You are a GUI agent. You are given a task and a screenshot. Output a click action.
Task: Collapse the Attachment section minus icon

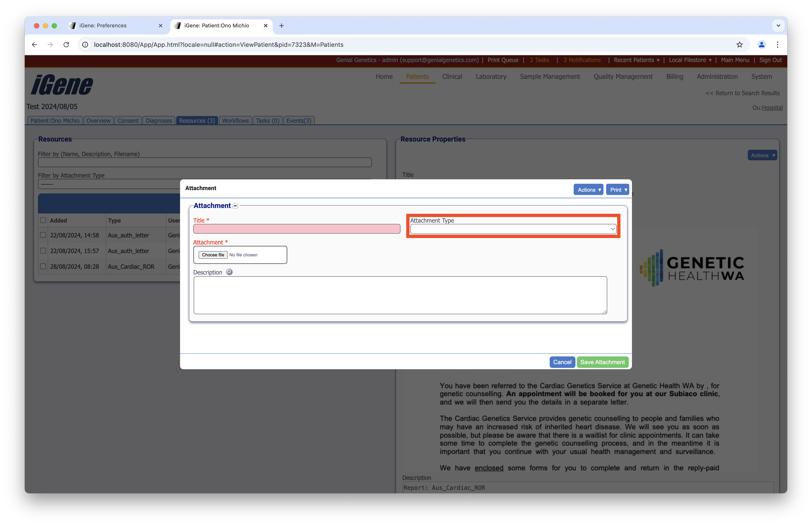point(235,206)
